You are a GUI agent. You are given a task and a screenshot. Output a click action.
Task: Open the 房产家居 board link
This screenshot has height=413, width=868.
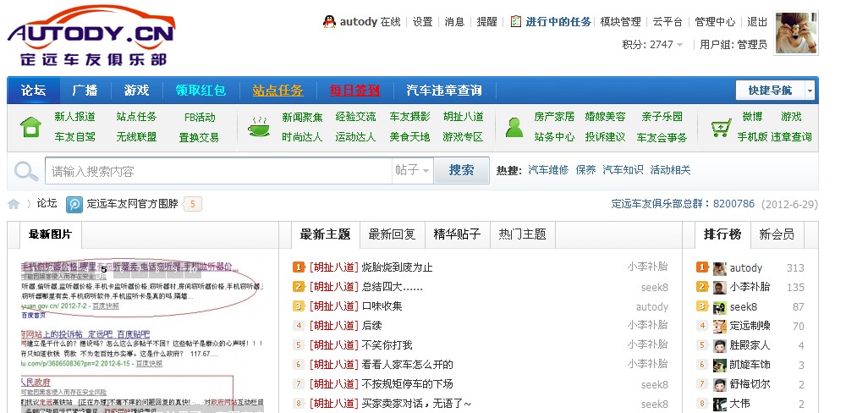[x=554, y=117]
